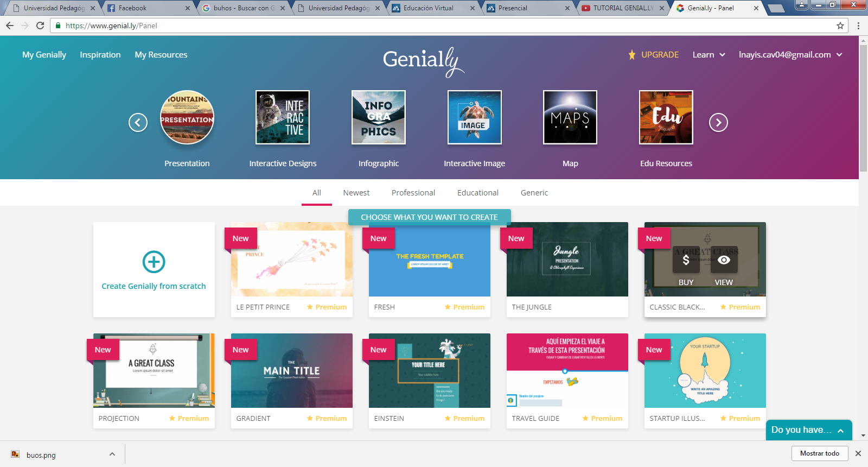The width and height of the screenshot is (868, 467).
Task: Open the Le Petit Prince template thumbnail
Action: point(292,259)
